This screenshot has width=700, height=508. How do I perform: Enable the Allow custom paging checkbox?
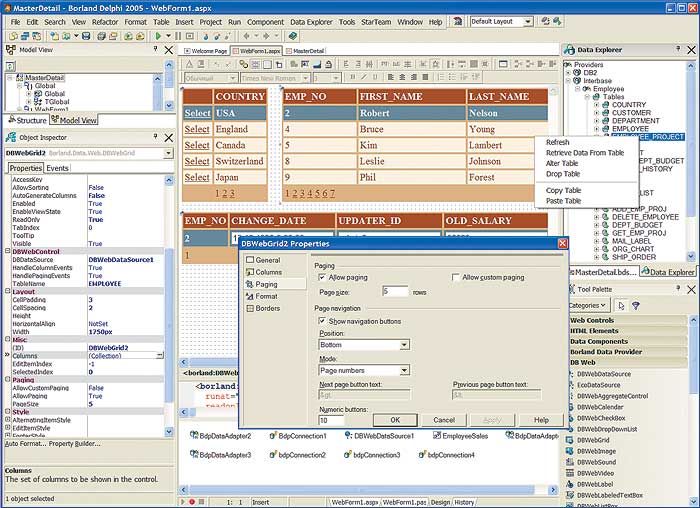455,277
